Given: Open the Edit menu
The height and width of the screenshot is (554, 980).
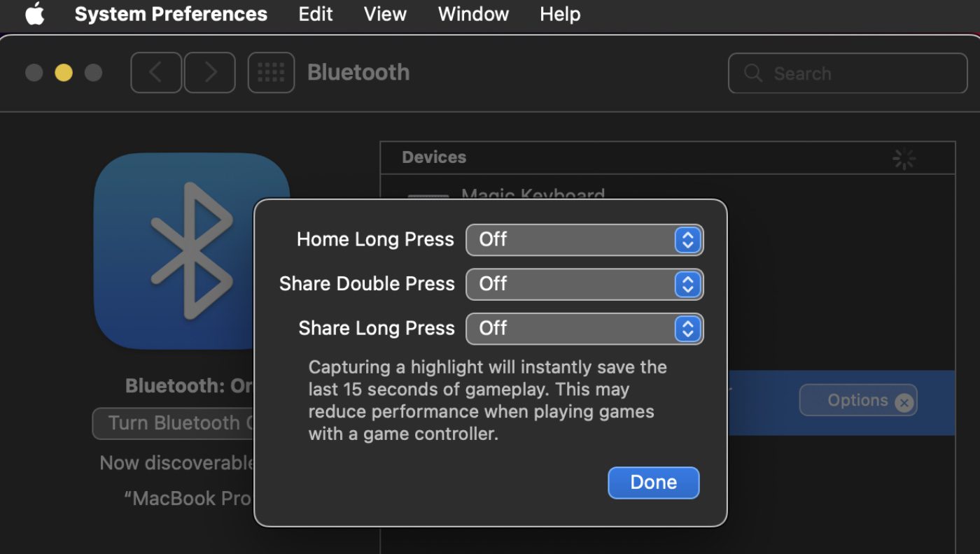Looking at the screenshot, I should tap(316, 14).
